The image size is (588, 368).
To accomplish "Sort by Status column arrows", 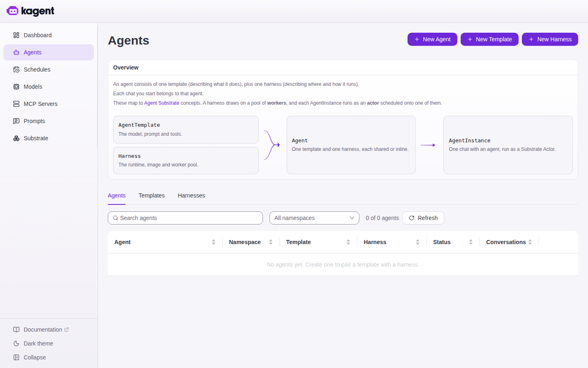I will point(471,242).
